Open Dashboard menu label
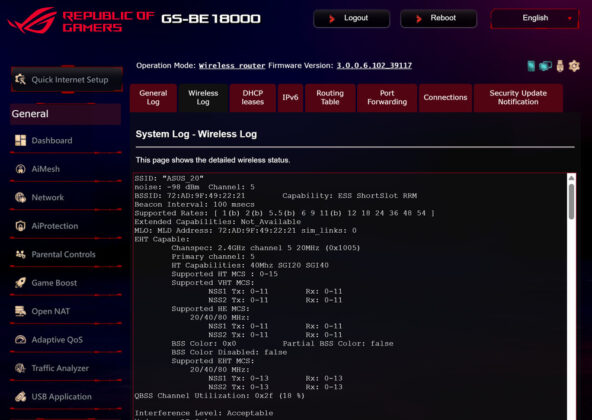 [52, 141]
